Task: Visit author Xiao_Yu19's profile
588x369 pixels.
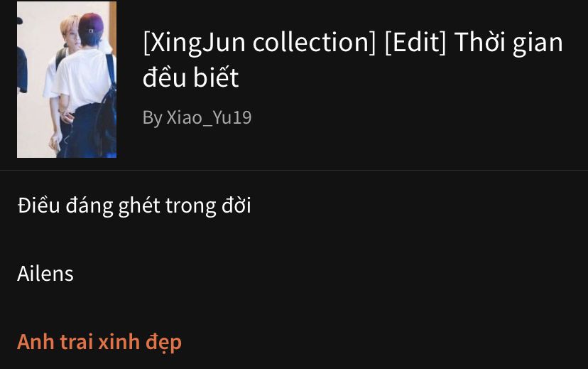Action: pyautogui.click(x=209, y=117)
